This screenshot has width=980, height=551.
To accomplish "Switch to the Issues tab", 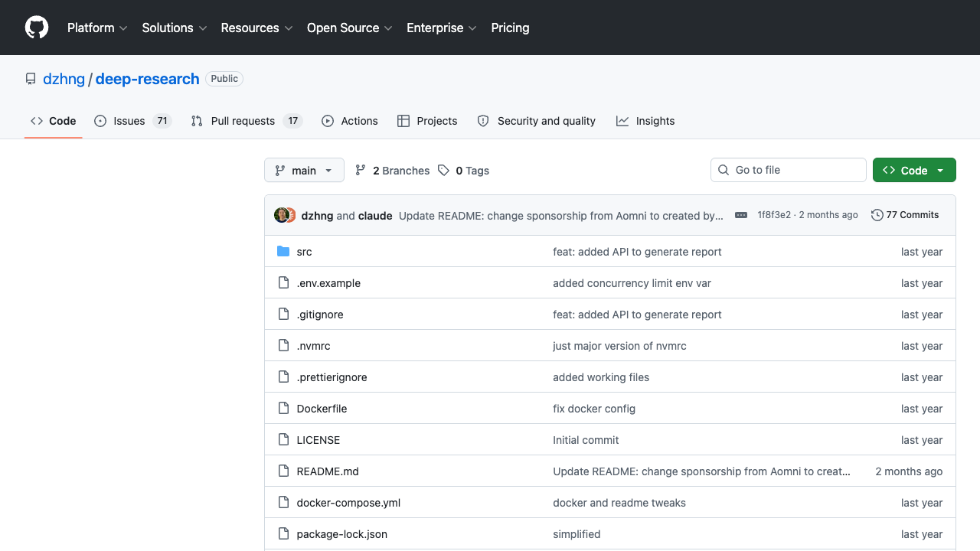I will pos(132,121).
